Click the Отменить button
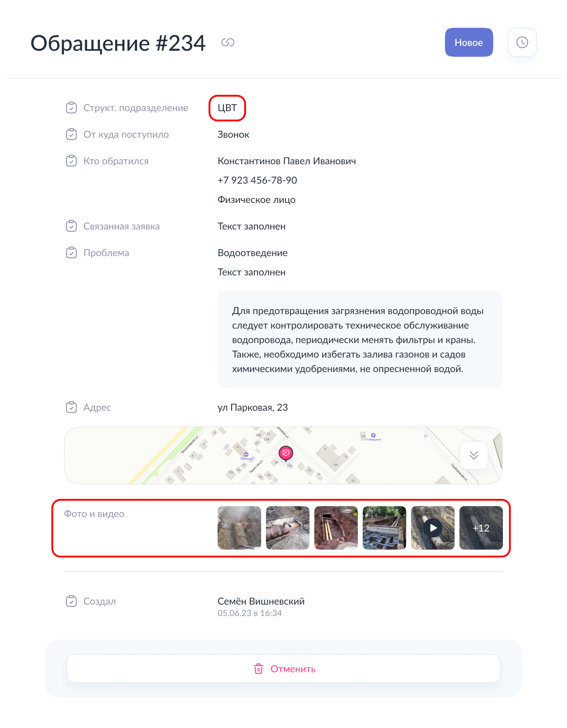 pyautogui.click(x=283, y=668)
